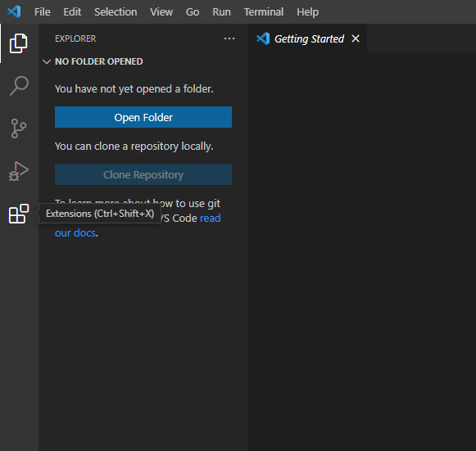Open the Help menu
Screen dimensions: 476x451
pos(307,11)
